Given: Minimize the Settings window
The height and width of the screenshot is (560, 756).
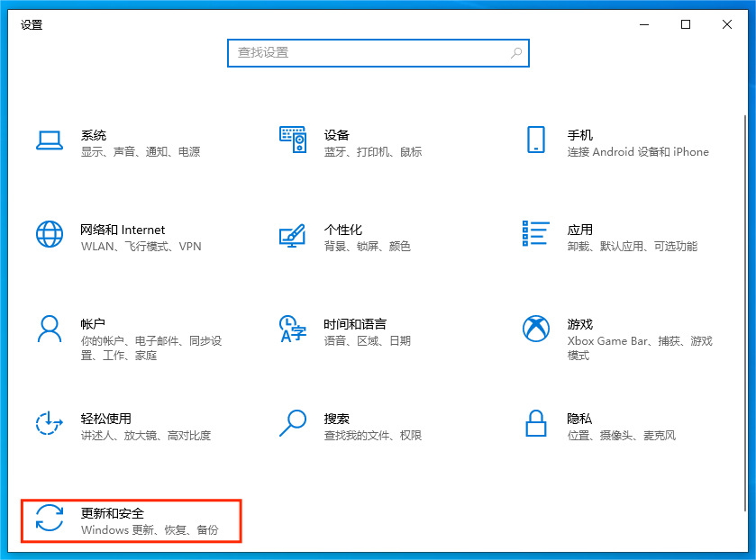Looking at the screenshot, I should point(645,24).
